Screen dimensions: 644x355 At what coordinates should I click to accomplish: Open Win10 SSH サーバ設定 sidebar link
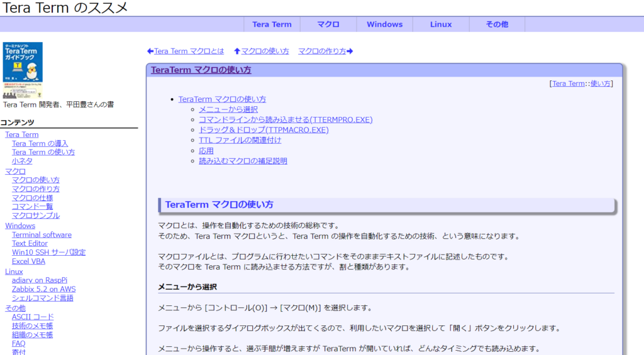click(x=49, y=253)
